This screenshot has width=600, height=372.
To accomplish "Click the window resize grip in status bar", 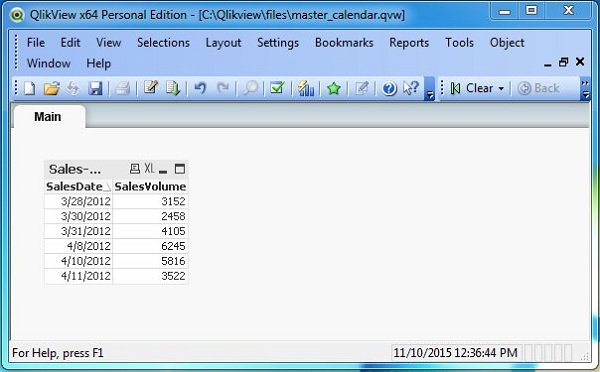I will [x=584, y=356].
